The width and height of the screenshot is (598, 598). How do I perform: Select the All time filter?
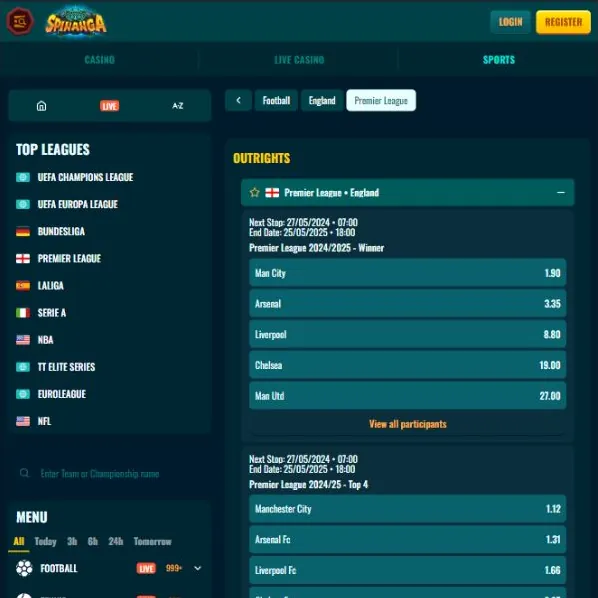point(19,541)
